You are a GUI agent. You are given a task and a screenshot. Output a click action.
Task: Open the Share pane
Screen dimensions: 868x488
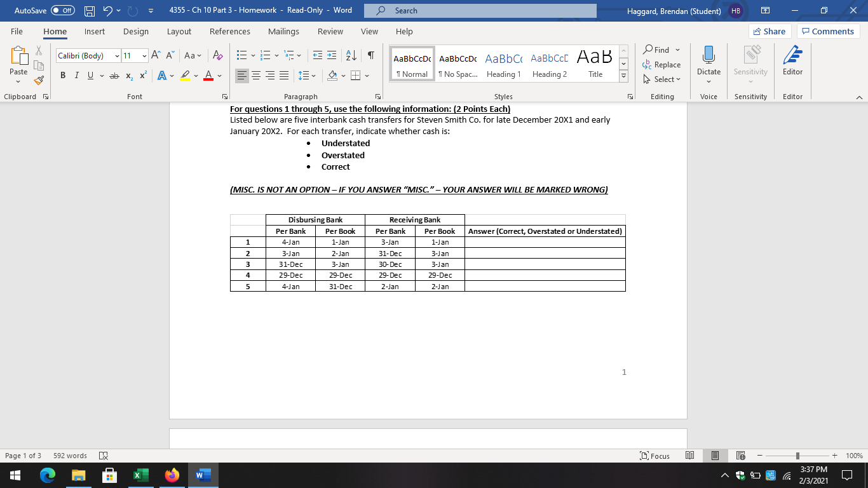(x=769, y=30)
